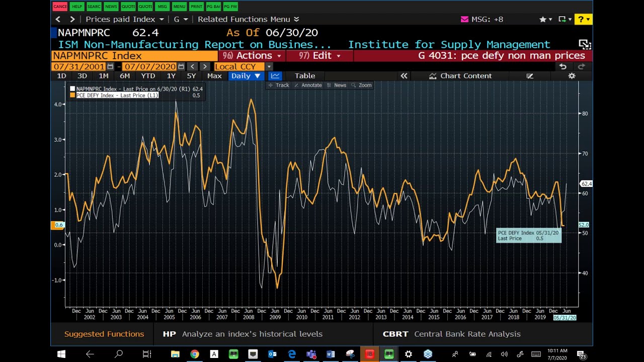Open HP Analyze an index's historical levels
Image resolution: width=644 pixels, height=362 pixels.
243,334
